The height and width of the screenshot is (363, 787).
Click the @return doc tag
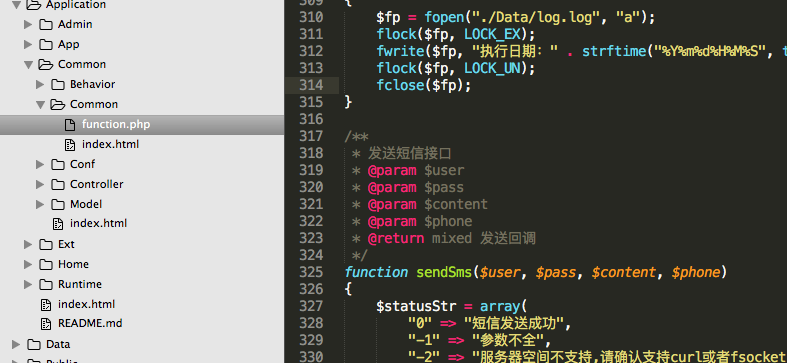[396, 238]
